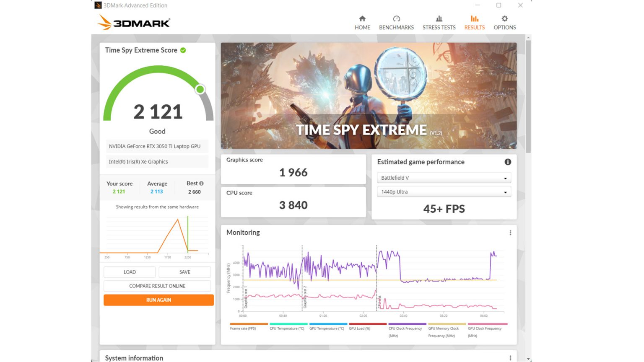This screenshot has height=362, width=644.
Task: Click the System information heading
Action: coord(134,358)
